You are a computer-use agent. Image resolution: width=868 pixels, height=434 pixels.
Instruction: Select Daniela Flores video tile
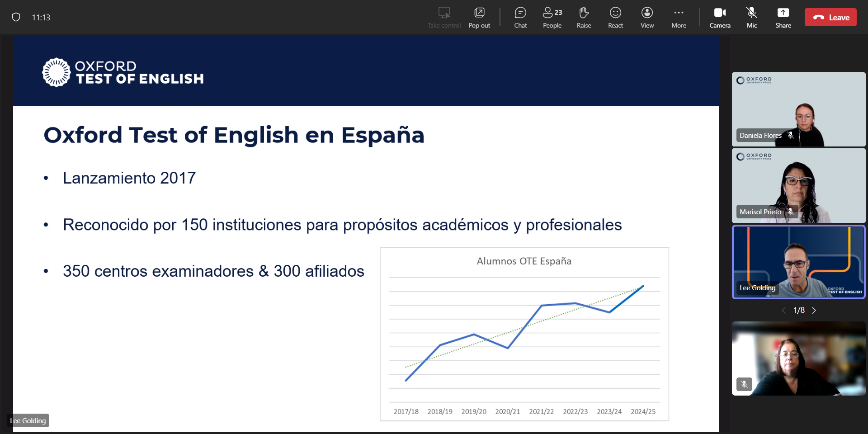pyautogui.click(x=798, y=109)
